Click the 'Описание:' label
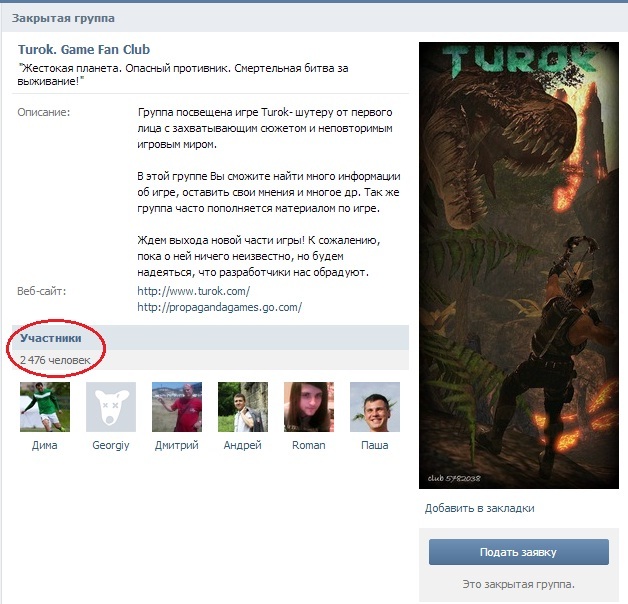 [x=44, y=112]
